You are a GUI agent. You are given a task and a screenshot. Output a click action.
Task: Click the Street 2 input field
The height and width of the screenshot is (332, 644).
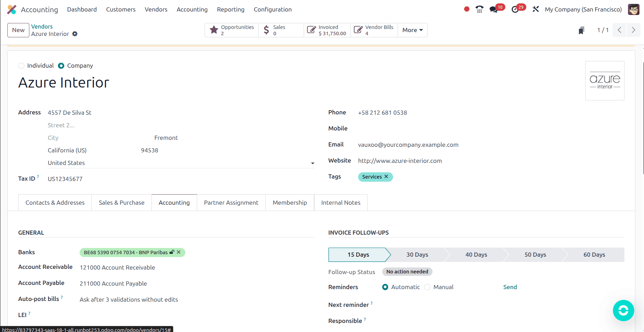point(181,125)
